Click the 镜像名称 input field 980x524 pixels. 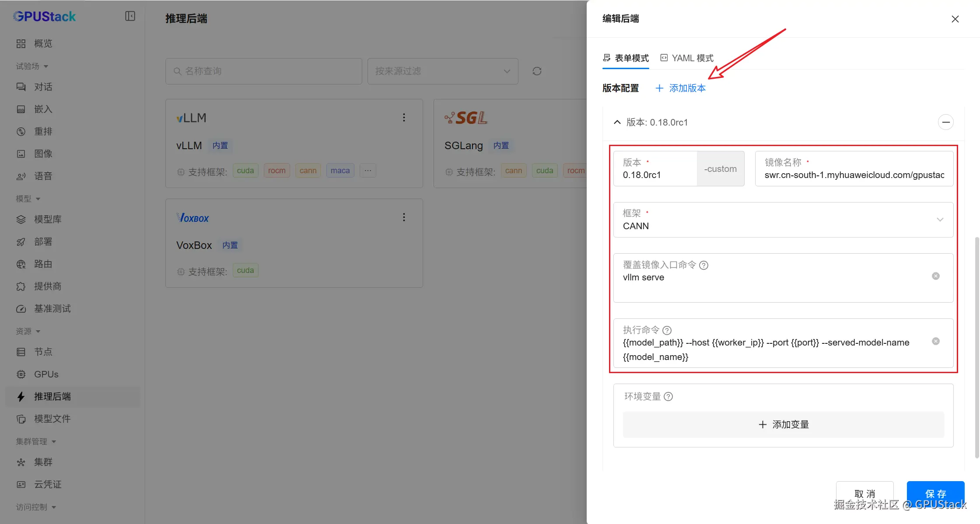point(854,175)
